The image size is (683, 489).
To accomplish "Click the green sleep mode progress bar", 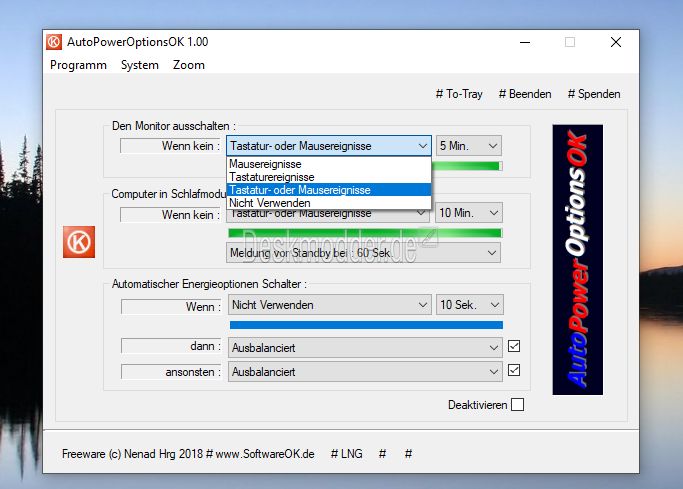I will (365, 233).
